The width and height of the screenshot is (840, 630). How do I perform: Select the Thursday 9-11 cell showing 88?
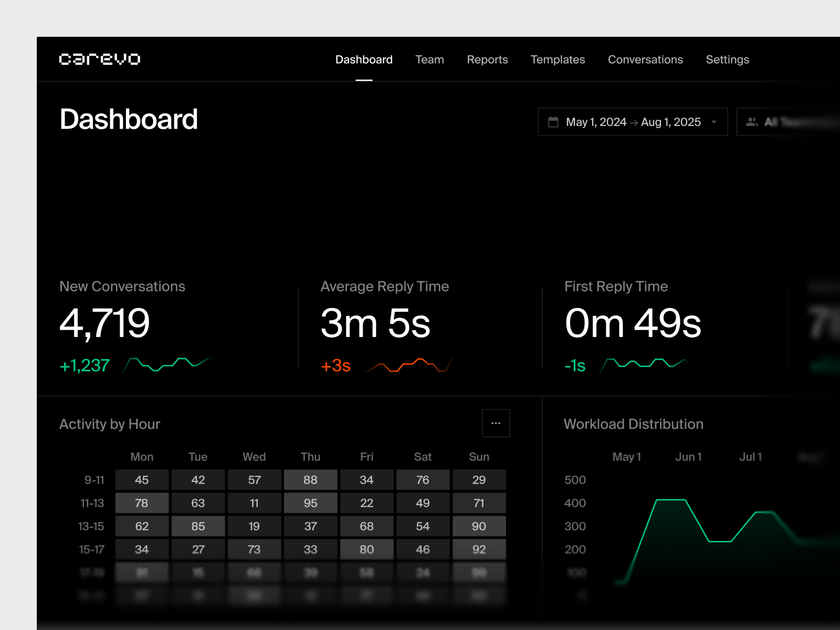[x=310, y=479]
